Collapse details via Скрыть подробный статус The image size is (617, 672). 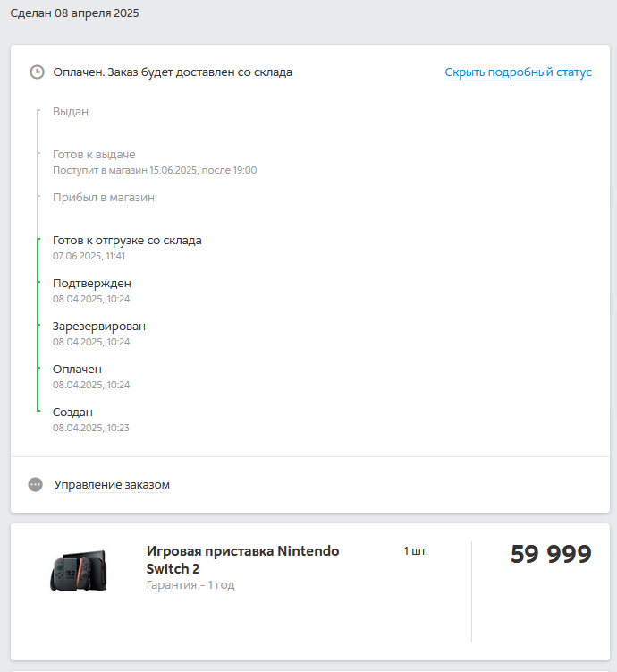pyautogui.click(x=518, y=72)
